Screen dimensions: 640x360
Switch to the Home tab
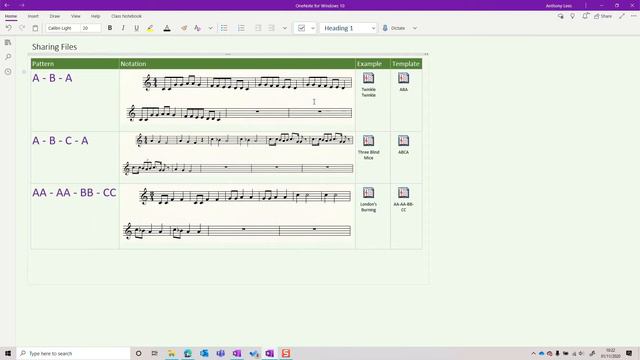(x=11, y=16)
